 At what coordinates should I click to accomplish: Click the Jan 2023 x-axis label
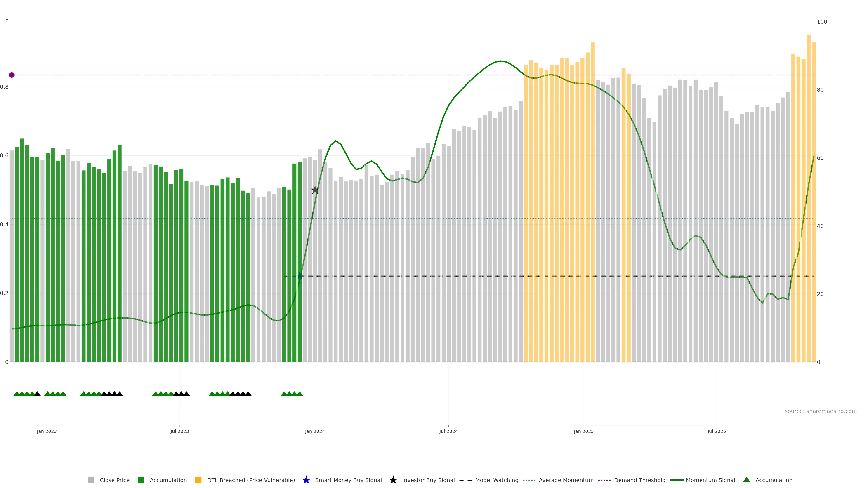point(47,431)
